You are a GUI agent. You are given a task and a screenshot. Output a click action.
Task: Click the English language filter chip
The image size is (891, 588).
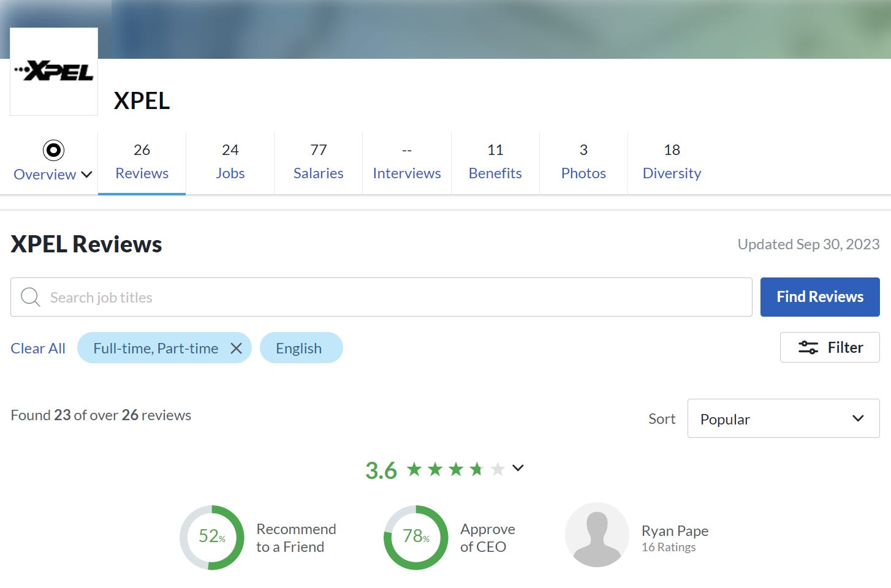point(301,348)
